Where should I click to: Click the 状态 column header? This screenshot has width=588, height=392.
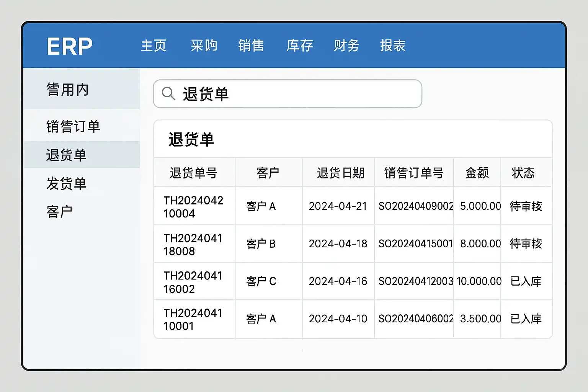click(x=523, y=173)
